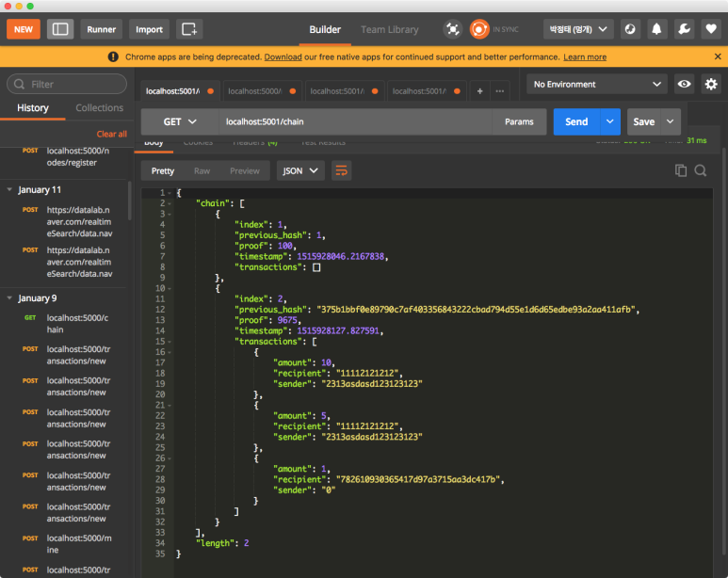The height and width of the screenshot is (578, 728).
Task: Click the orange sync status icon
Action: [x=479, y=29]
